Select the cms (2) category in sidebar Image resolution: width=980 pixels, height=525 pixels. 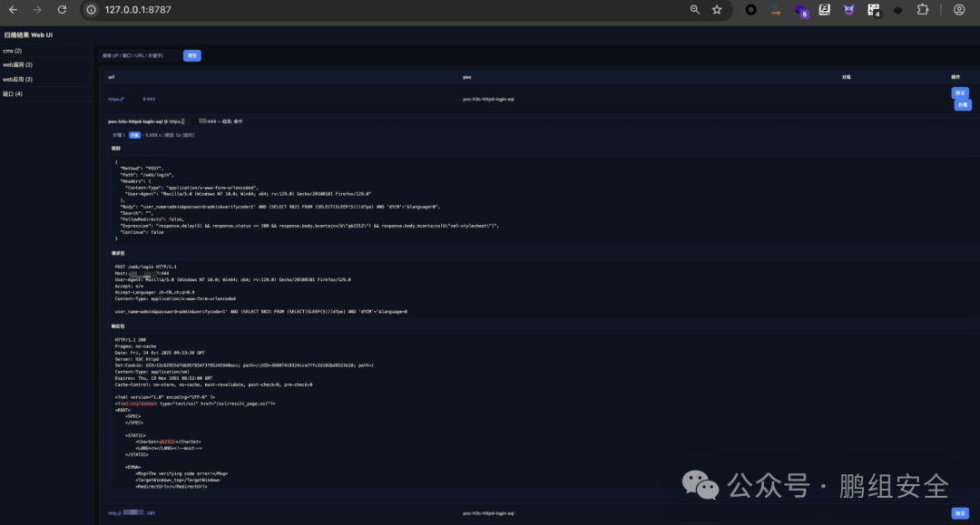(x=13, y=51)
